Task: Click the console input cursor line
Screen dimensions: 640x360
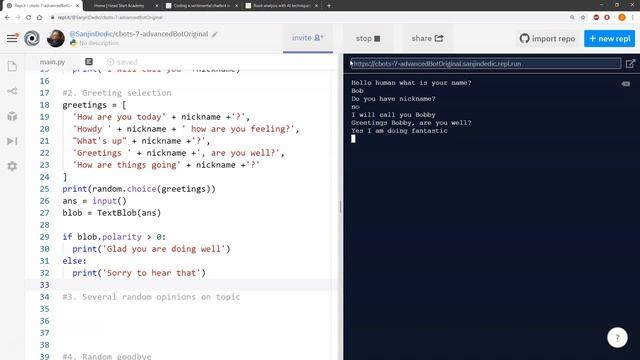Action: coord(353,139)
